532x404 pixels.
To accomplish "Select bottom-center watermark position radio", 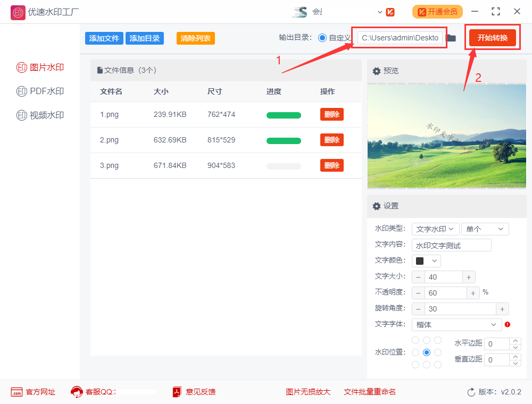I will 427,365.
